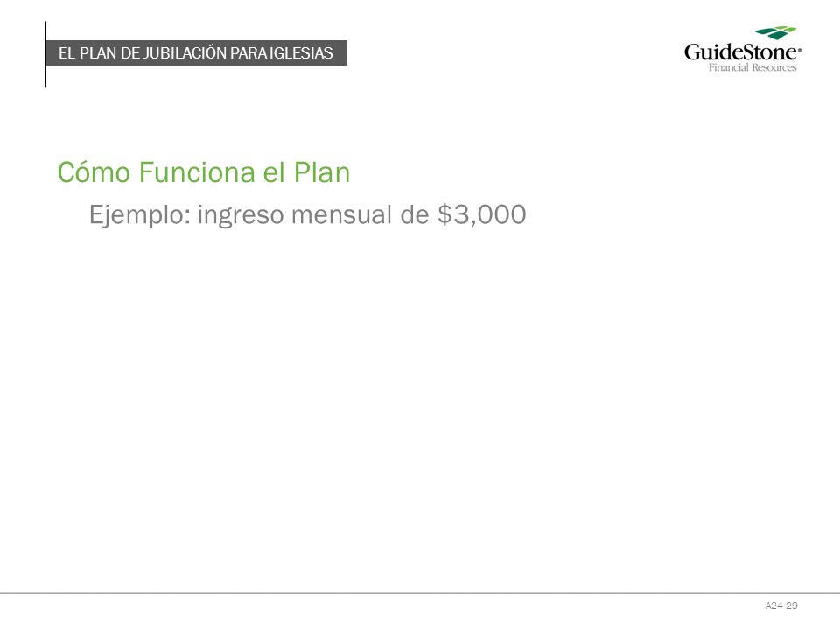This screenshot has width=840, height=630.
Task: Click the word Cómo in the title
Action: coord(94,172)
